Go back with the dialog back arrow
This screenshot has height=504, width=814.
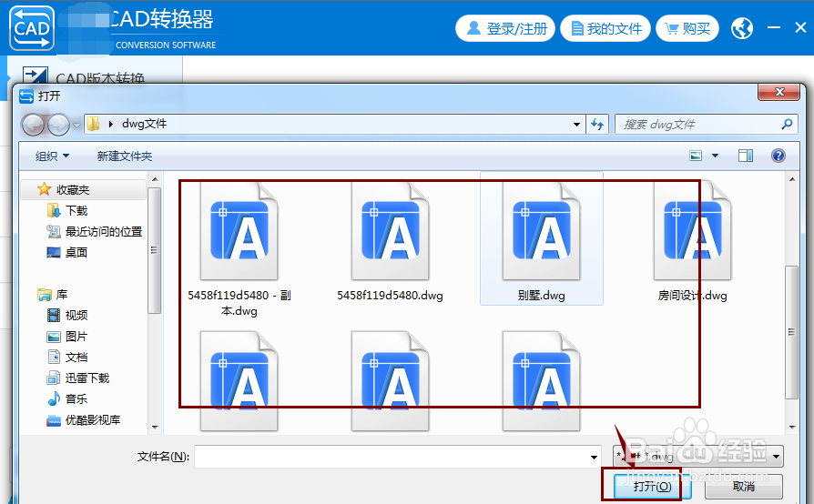33,125
